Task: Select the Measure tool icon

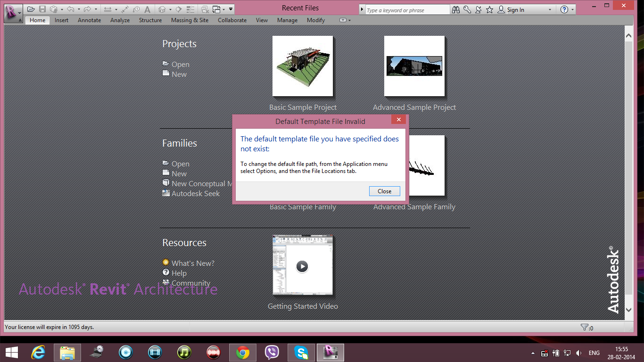Action: click(107, 9)
